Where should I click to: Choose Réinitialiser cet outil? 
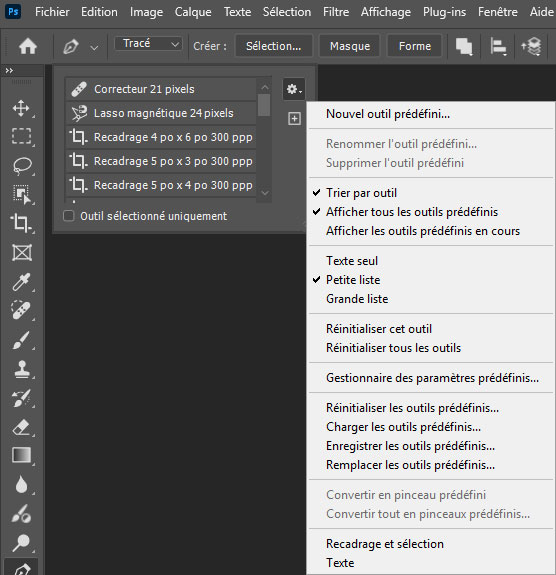point(379,329)
